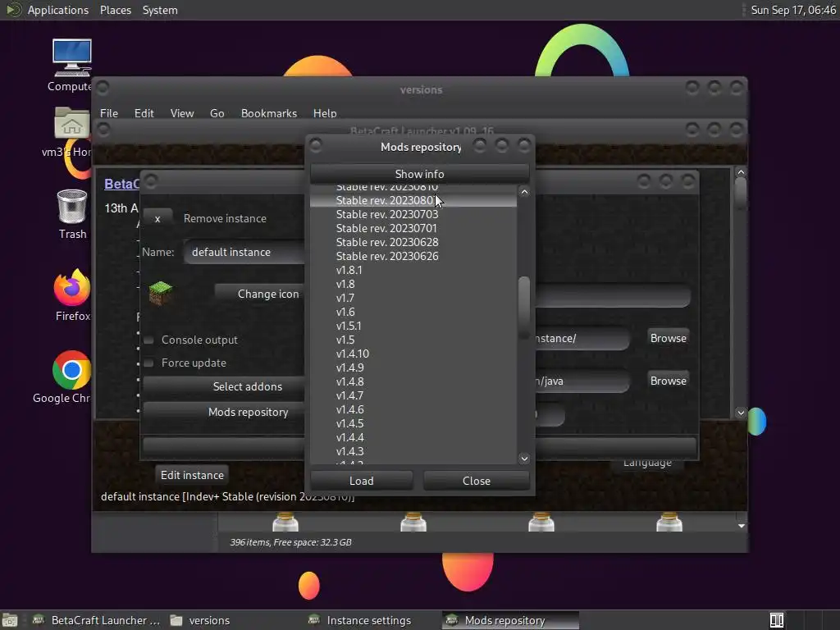The height and width of the screenshot is (630, 840).
Task: Click the Edit instance button
Action: click(x=192, y=475)
